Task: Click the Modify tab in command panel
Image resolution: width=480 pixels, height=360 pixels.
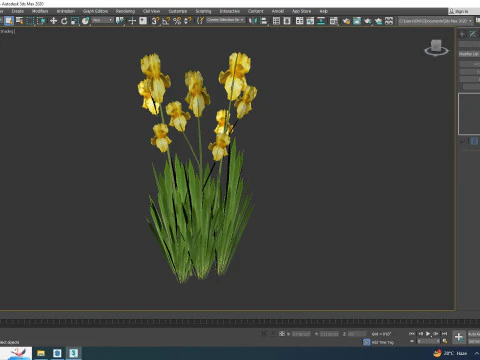Action: tap(473, 34)
